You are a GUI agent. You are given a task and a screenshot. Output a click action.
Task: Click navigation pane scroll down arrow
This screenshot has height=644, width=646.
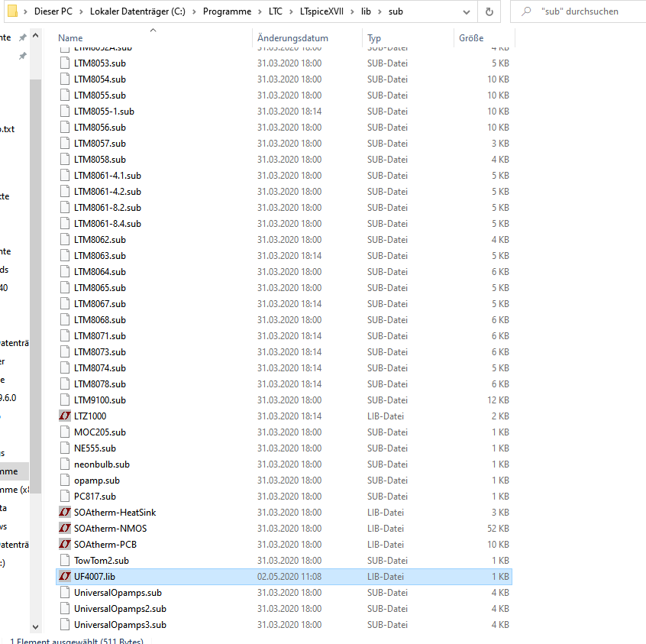coord(35,627)
